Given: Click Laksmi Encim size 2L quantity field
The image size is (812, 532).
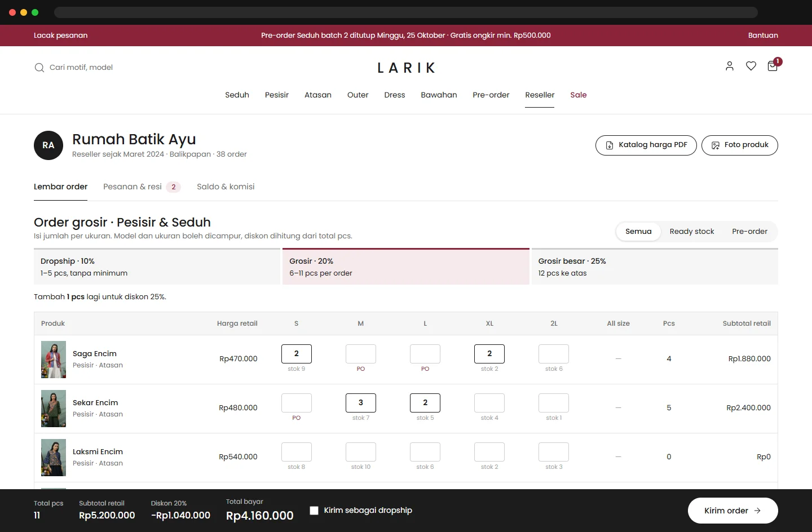Looking at the screenshot, I should click(554, 451).
